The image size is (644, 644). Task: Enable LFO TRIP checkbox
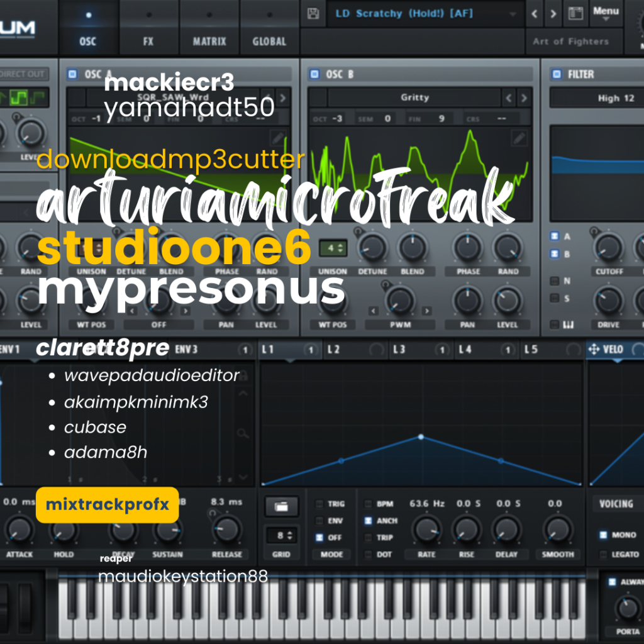pyautogui.click(x=369, y=538)
